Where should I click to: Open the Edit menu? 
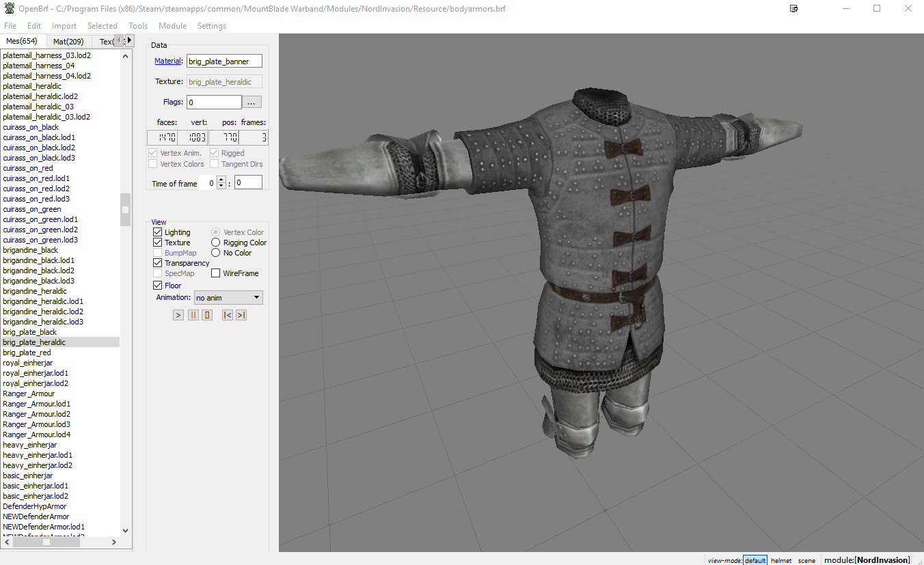click(34, 26)
